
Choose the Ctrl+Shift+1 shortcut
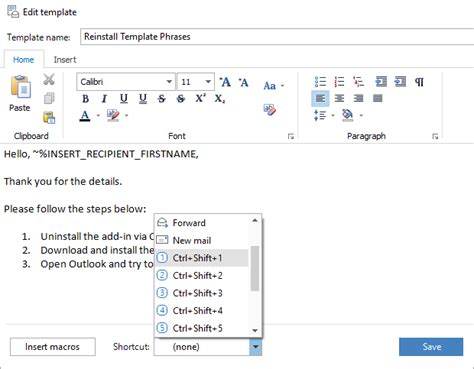202,258
